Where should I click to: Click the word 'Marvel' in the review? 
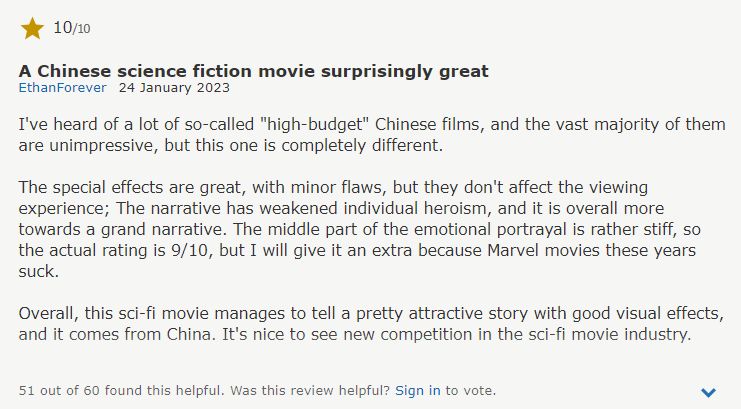tap(513, 250)
